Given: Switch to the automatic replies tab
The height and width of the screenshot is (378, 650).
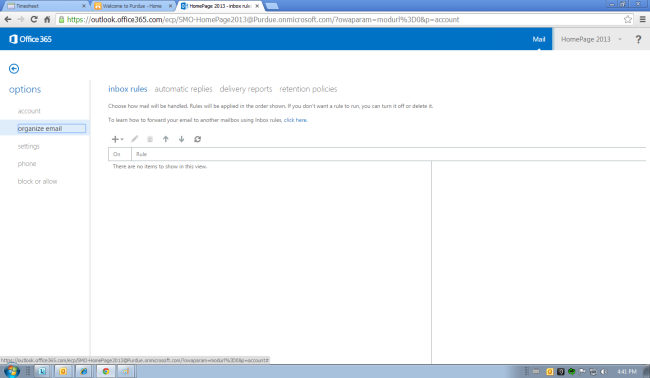Looking at the screenshot, I should (x=183, y=89).
